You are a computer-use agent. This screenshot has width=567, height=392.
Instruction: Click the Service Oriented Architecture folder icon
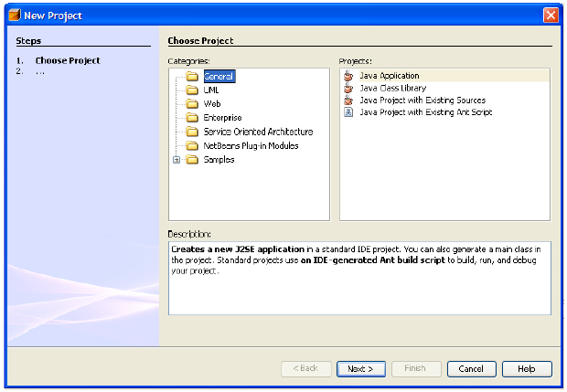click(x=192, y=132)
